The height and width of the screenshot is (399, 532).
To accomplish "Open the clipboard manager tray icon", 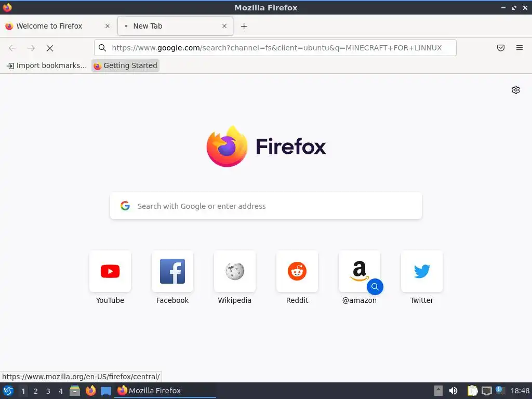I will coord(472,391).
